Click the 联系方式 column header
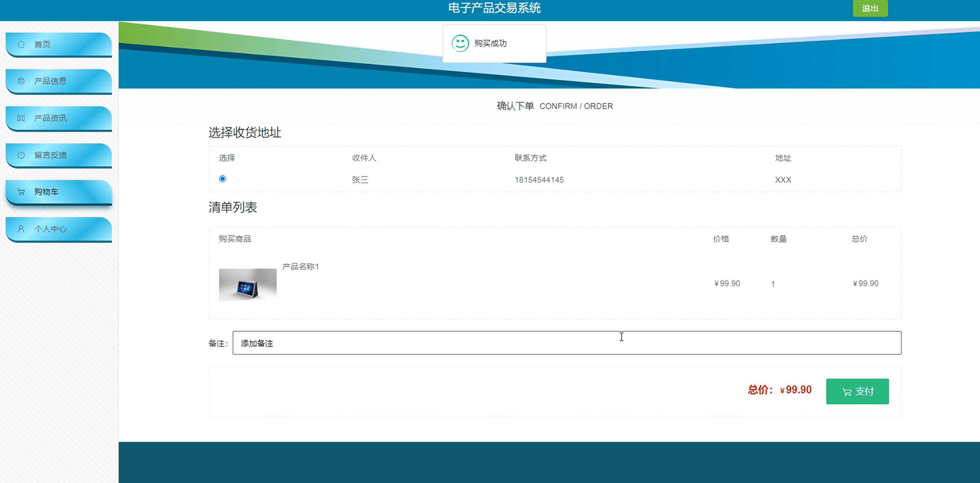980x483 pixels. click(x=530, y=158)
